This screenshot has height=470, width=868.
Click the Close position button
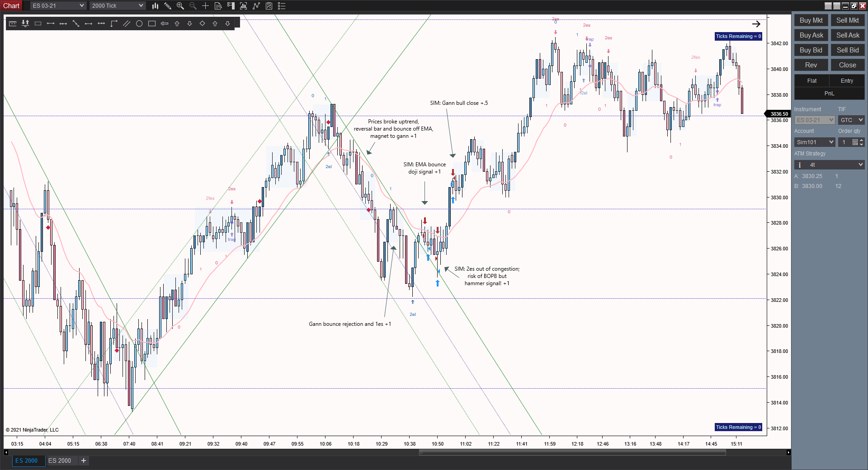click(x=848, y=65)
